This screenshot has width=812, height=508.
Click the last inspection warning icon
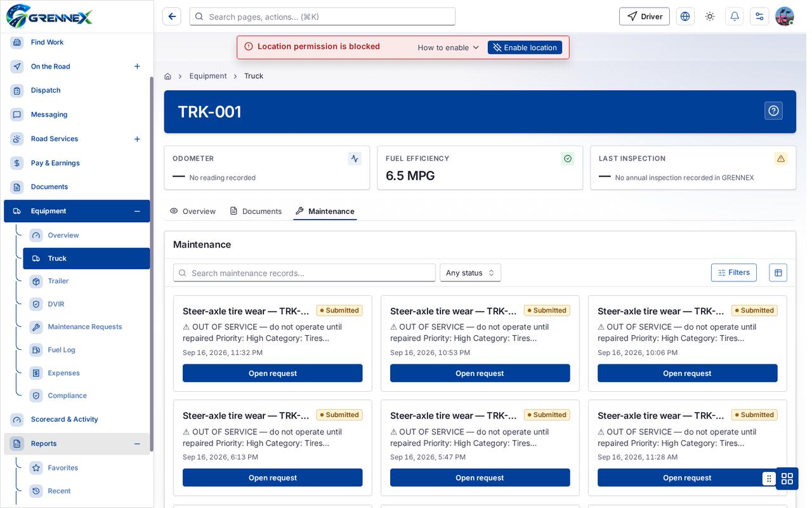click(781, 159)
